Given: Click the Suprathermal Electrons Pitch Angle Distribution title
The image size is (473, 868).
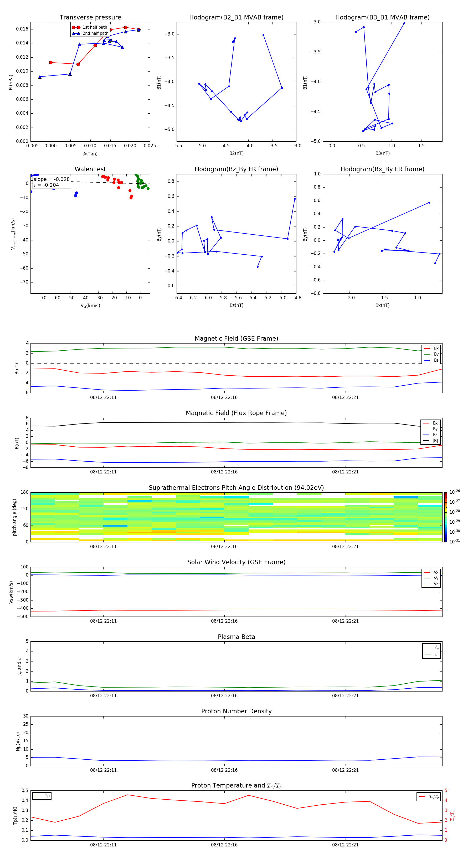Looking at the screenshot, I should (236, 488).
